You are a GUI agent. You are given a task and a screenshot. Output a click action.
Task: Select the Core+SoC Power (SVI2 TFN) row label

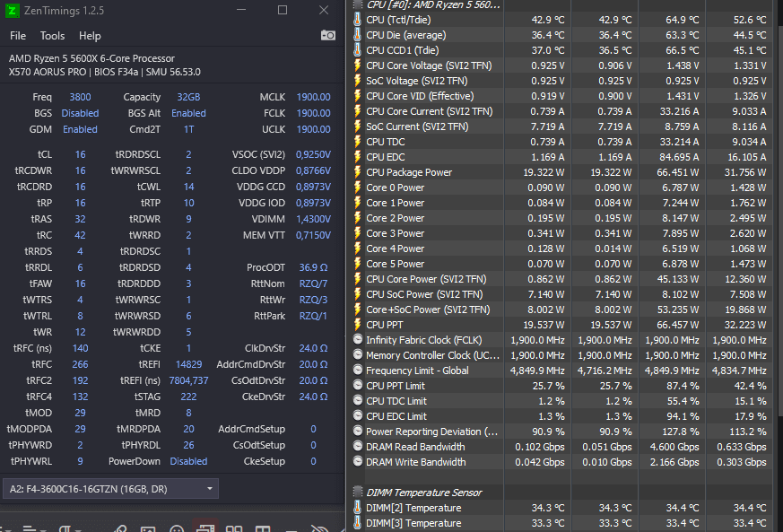pos(428,310)
